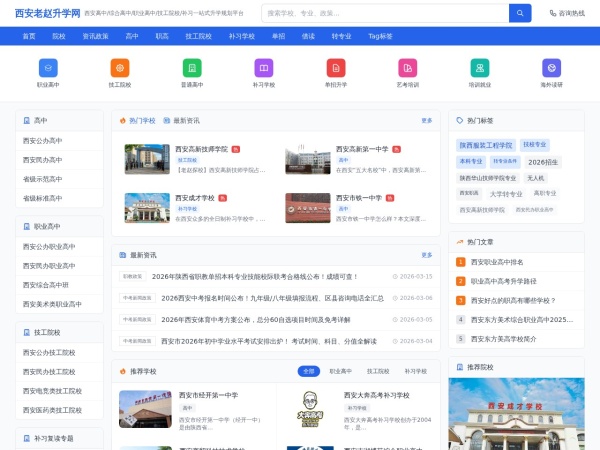Open the 普通高中 green category icon
The height and width of the screenshot is (450, 600).
click(192, 68)
